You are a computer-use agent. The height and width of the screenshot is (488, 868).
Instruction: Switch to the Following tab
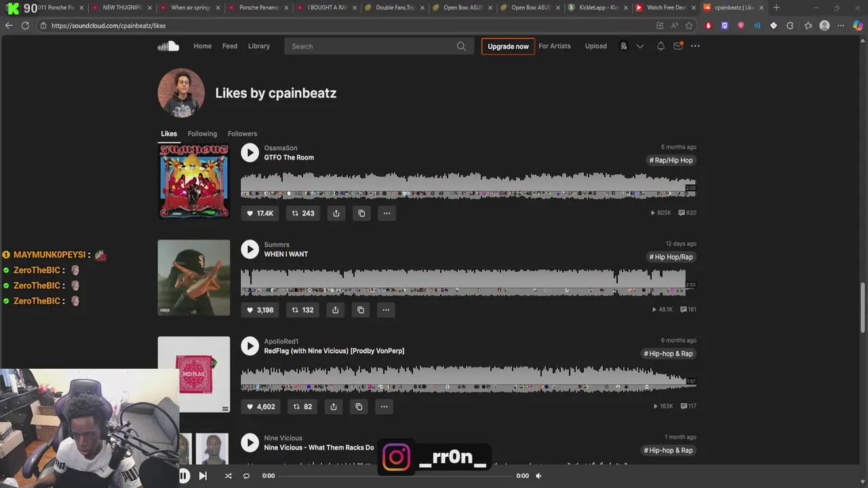[x=202, y=134]
